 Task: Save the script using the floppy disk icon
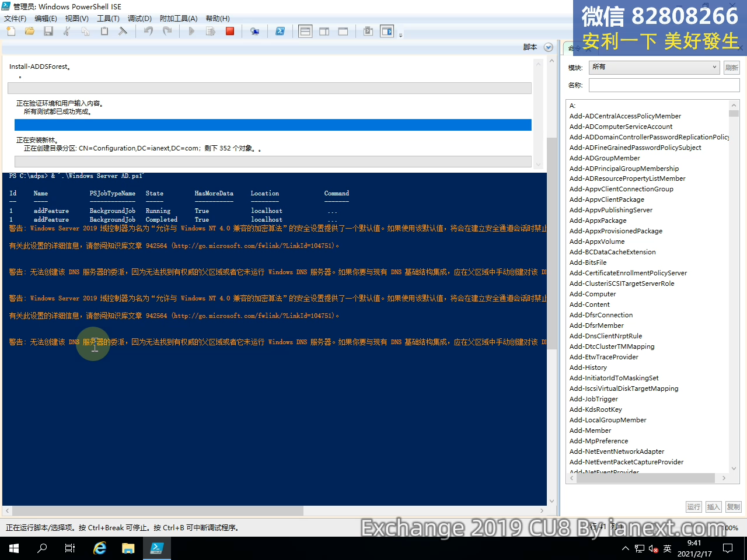[48, 32]
